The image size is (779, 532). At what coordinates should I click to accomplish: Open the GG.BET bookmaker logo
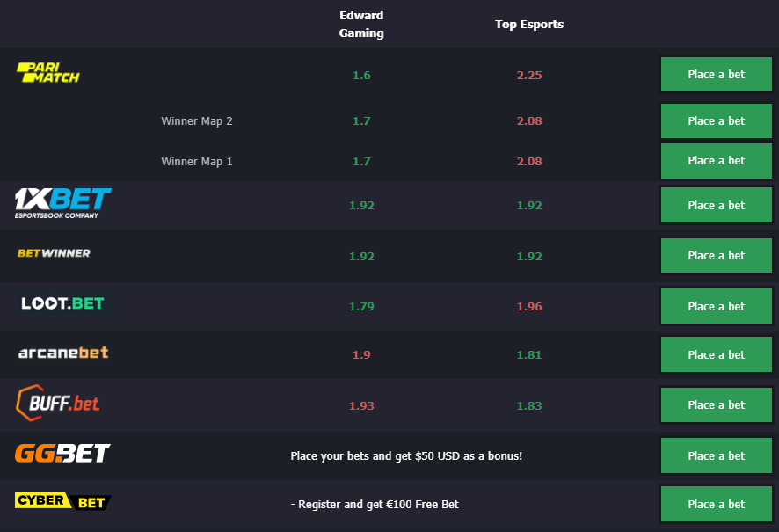[x=62, y=453]
